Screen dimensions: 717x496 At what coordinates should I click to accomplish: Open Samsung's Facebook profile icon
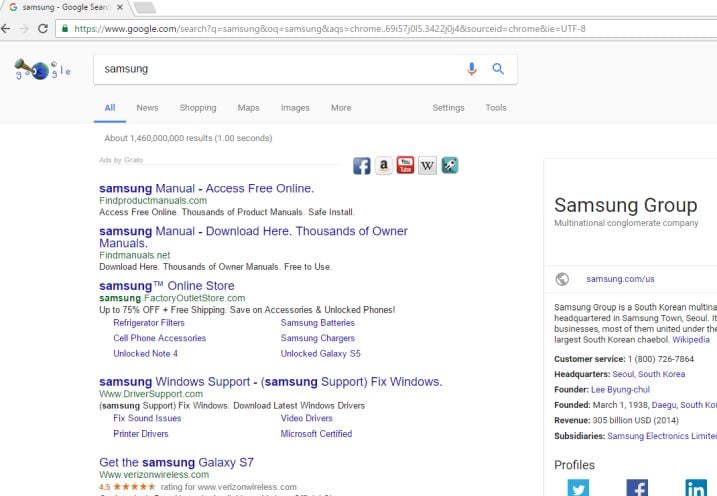pos(637,488)
